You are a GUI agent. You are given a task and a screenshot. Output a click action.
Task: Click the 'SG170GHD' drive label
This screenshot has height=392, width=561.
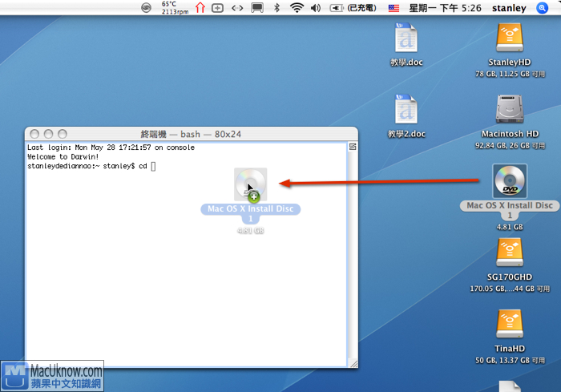[x=510, y=277]
